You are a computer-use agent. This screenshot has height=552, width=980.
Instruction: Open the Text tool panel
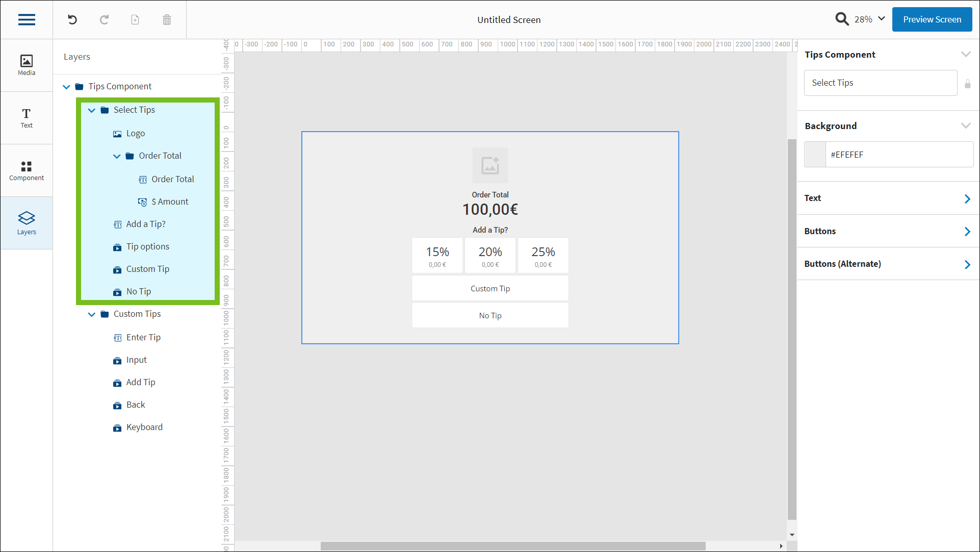[x=27, y=118]
